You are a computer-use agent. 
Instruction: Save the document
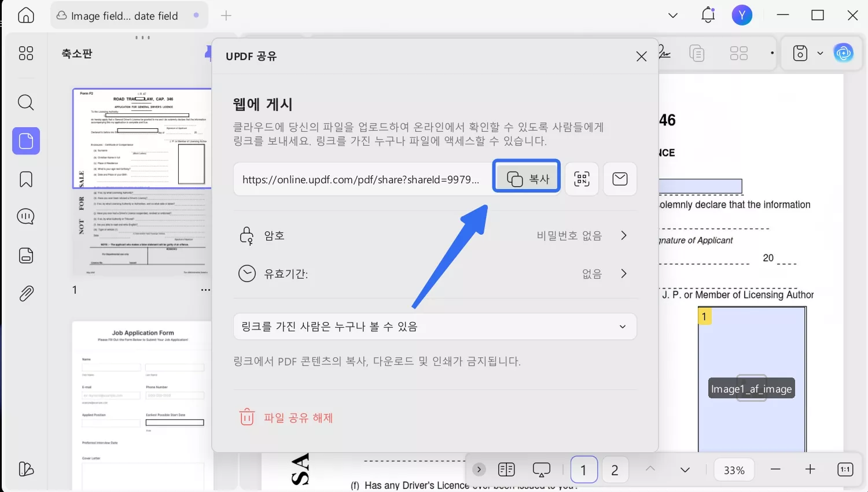click(x=799, y=53)
